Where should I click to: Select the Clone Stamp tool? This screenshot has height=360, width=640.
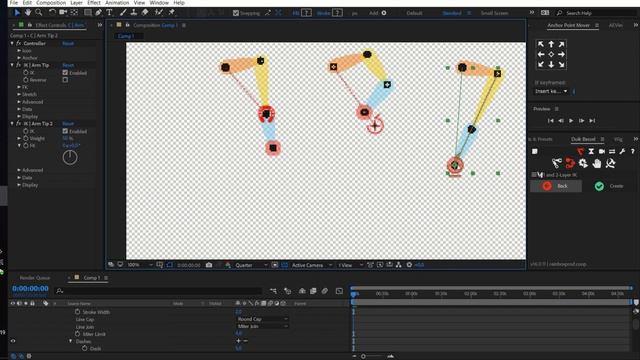coord(133,13)
